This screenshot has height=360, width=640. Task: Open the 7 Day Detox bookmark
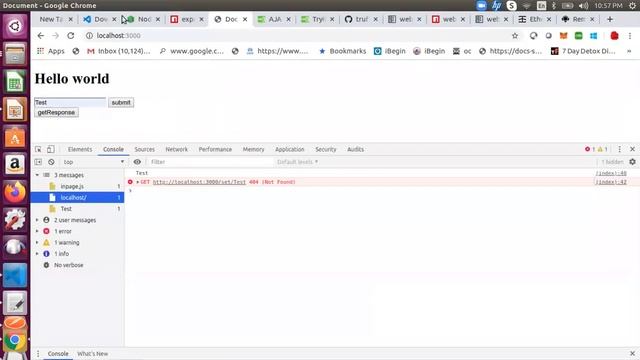click(x=583, y=51)
